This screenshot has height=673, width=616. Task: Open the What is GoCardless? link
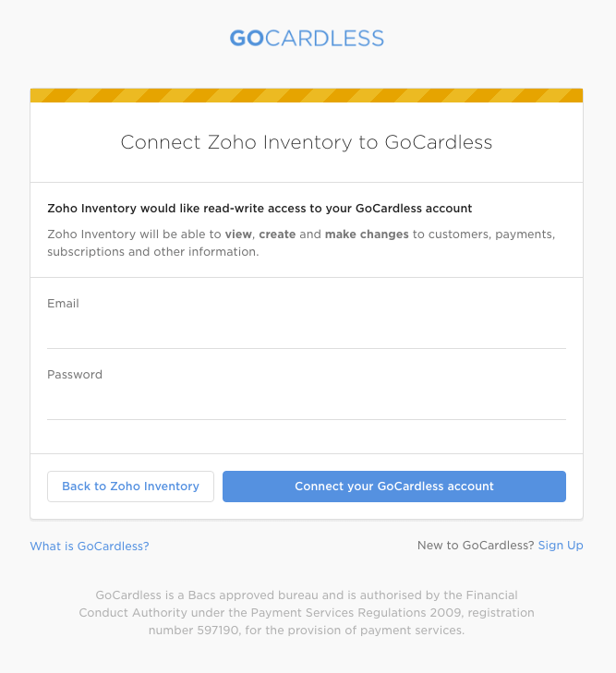90,546
